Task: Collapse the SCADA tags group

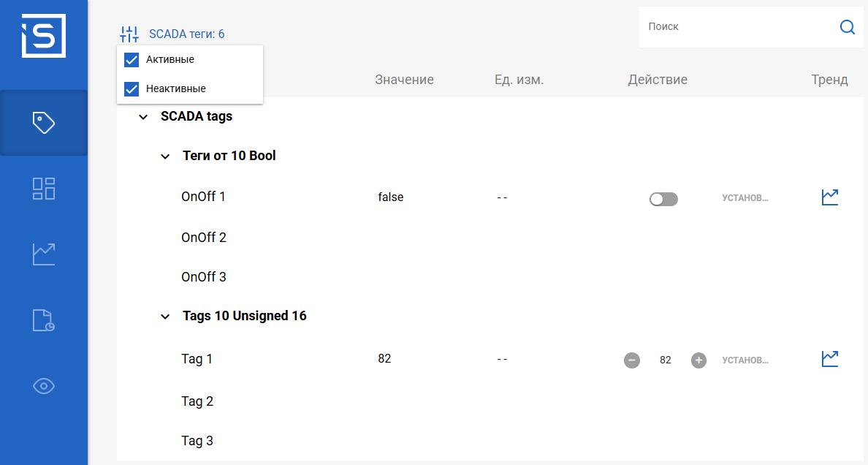Action: pyautogui.click(x=143, y=117)
